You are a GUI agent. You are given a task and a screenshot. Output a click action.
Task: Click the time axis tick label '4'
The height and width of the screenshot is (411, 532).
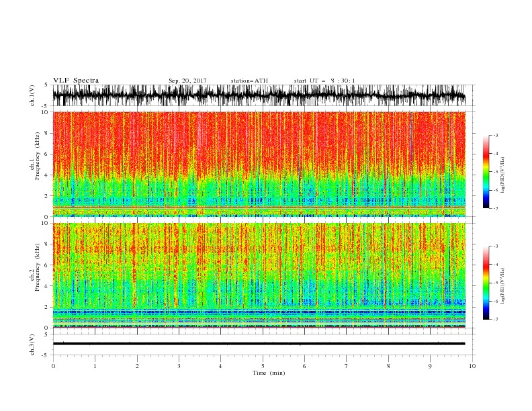click(x=220, y=366)
